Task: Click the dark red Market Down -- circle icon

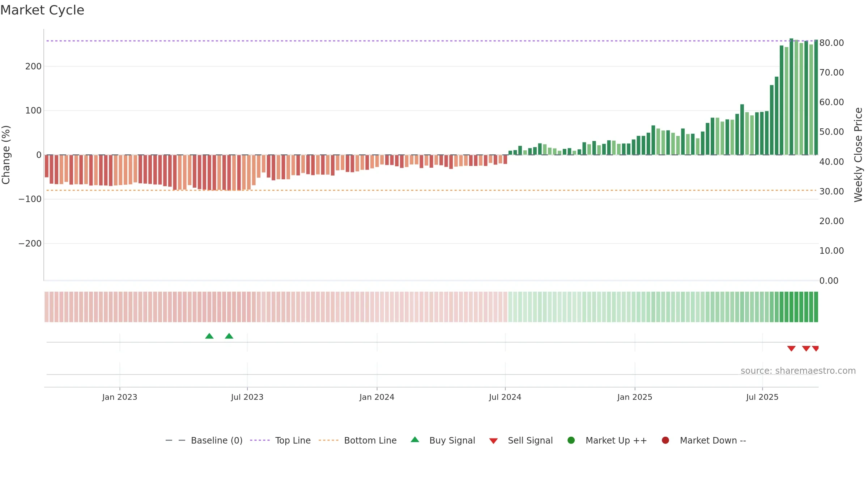Action: click(x=665, y=440)
